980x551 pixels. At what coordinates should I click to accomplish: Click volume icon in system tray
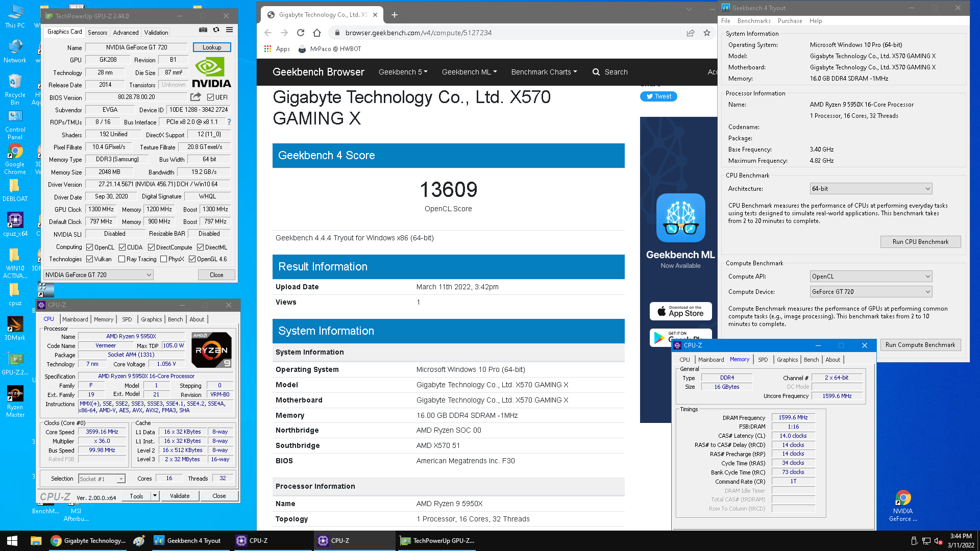(938, 541)
